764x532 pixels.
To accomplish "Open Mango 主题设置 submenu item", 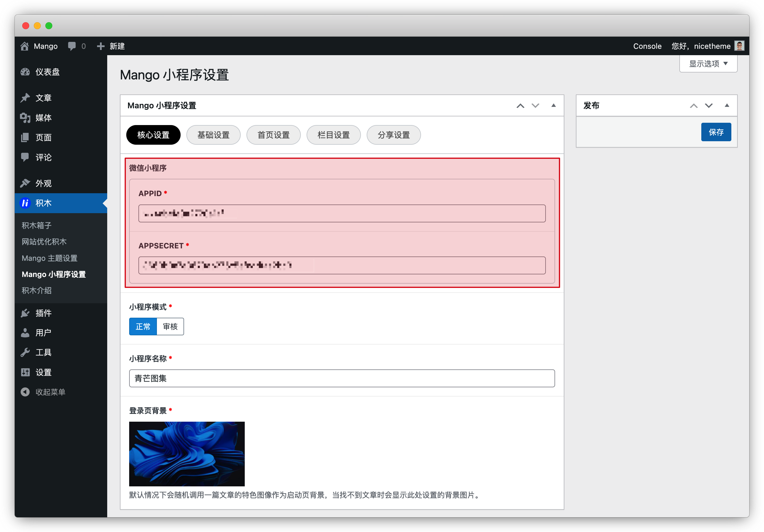I will [x=50, y=258].
